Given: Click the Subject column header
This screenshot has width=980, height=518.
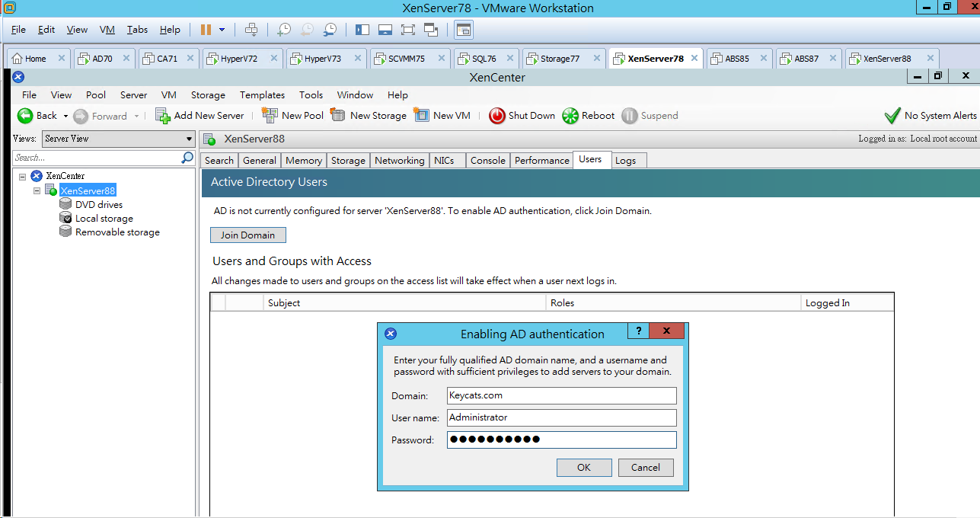Looking at the screenshot, I should (405, 302).
